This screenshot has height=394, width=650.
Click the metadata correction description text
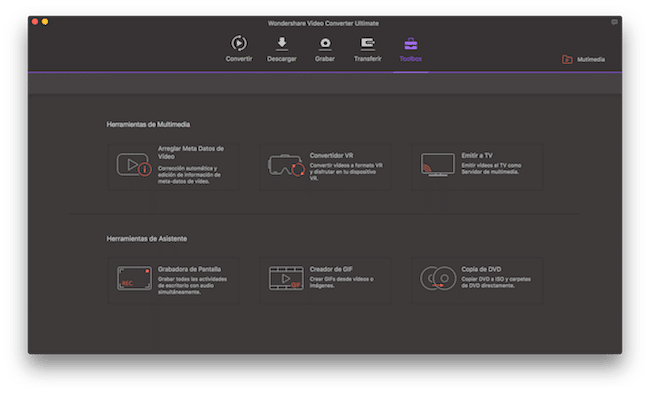[x=189, y=175]
